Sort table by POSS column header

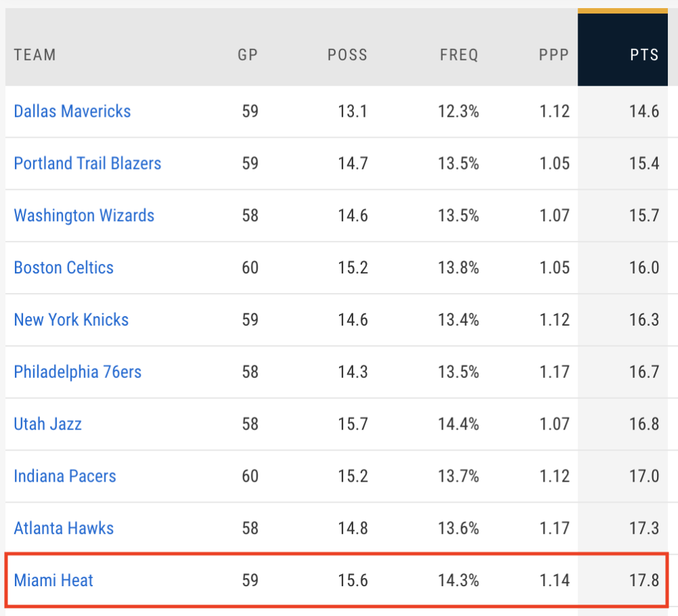point(347,55)
